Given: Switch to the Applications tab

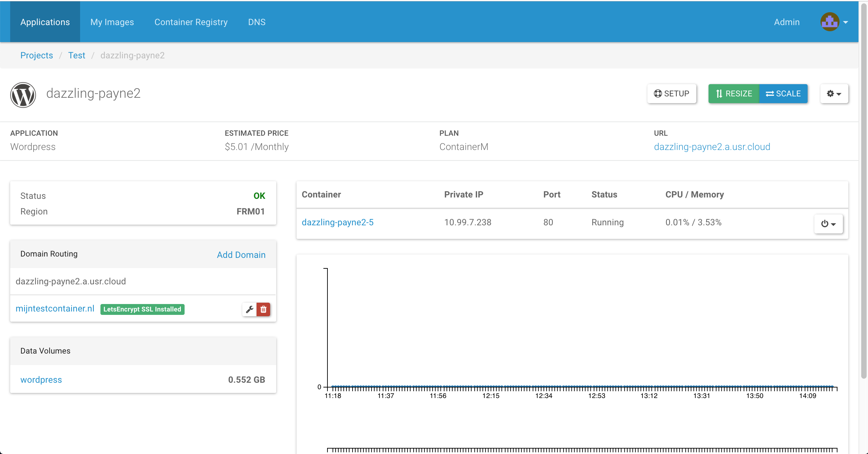Looking at the screenshot, I should click(45, 22).
